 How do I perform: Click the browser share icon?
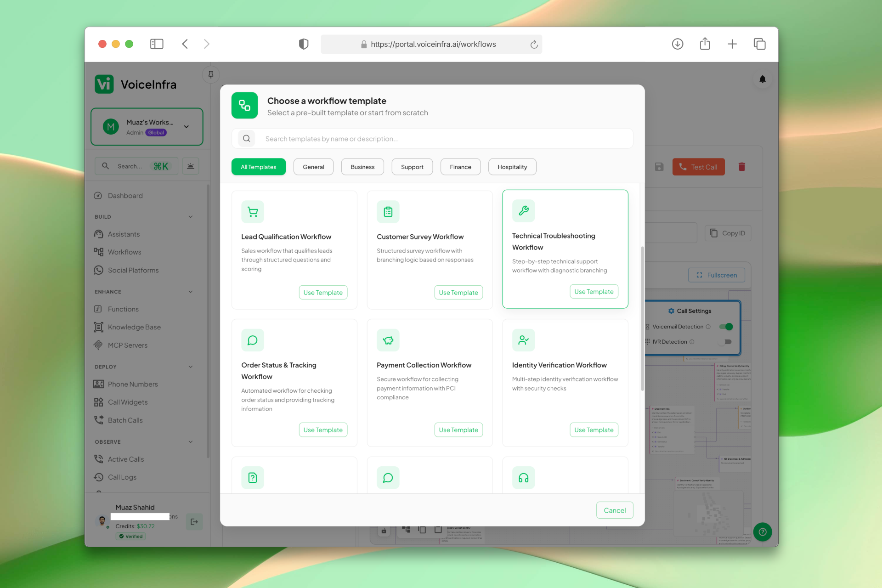coord(705,44)
